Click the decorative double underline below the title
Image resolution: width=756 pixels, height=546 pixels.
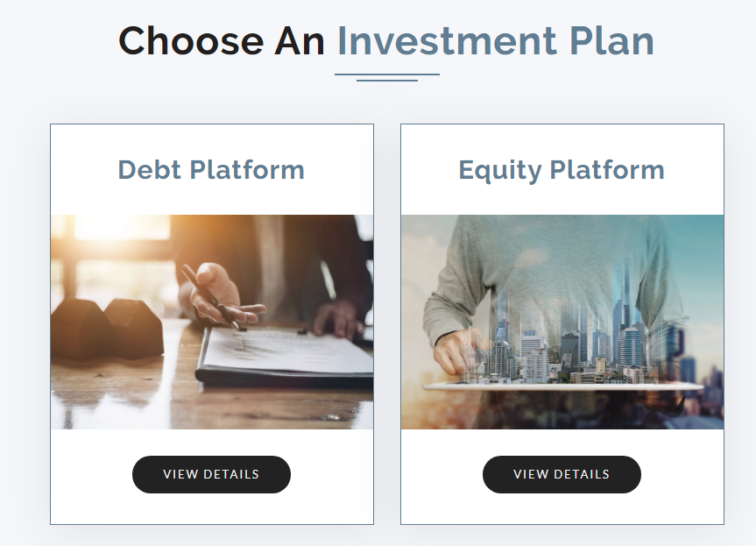point(386,77)
